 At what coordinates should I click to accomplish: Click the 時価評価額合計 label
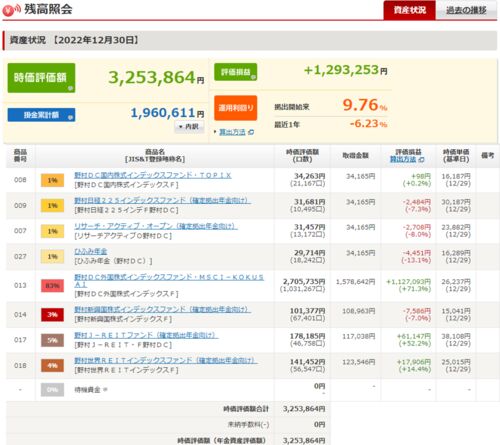point(246,409)
